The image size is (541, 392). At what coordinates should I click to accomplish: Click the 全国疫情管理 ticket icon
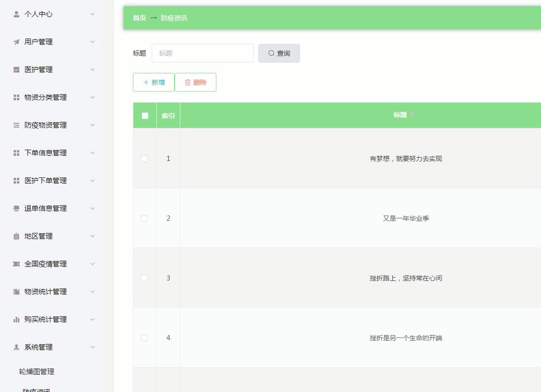pos(16,264)
